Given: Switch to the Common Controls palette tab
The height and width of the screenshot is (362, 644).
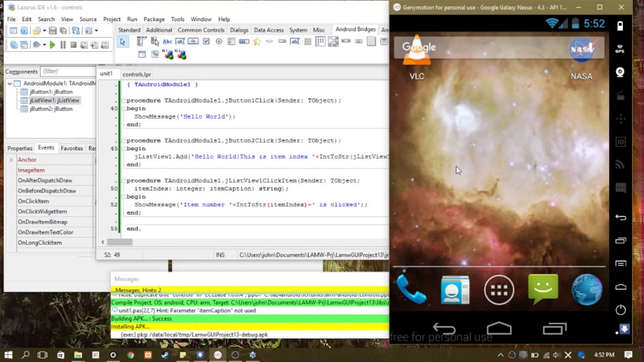Looking at the screenshot, I should coord(201,30).
